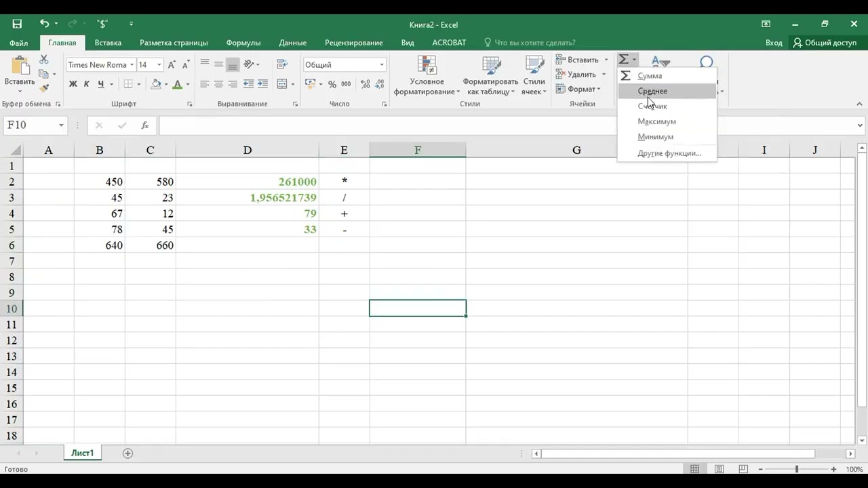
Task: Click the zoom slider in status bar
Action: 797,469
